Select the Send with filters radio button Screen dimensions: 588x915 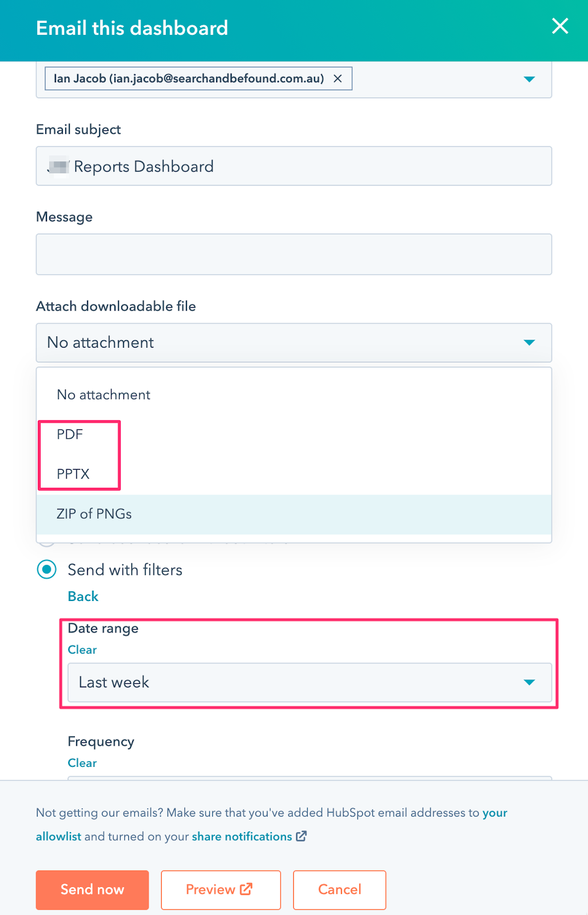pyautogui.click(x=47, y=570)
